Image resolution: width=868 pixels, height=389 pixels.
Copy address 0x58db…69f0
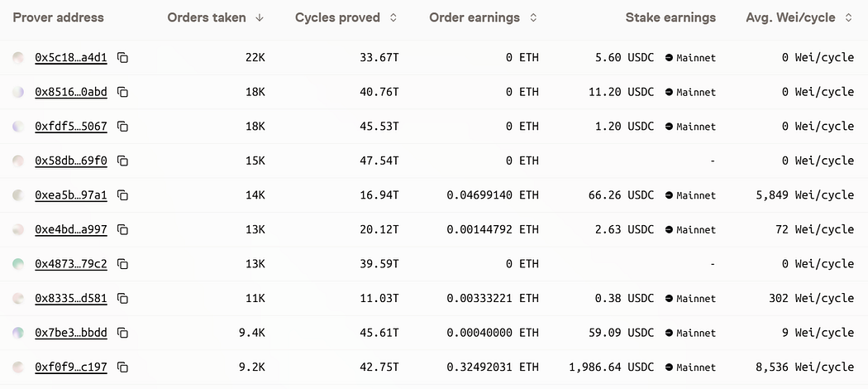[123, 161]
